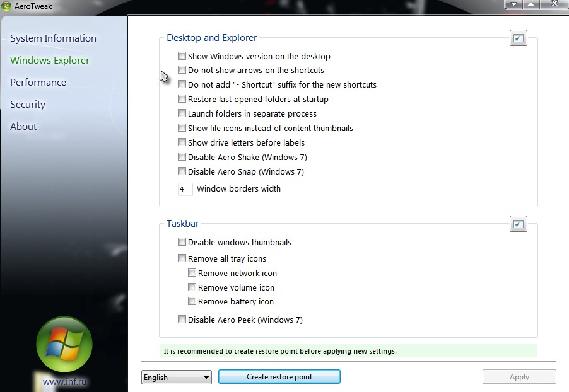
Task: Open the Security section
Action: click(x=28, y=105)
